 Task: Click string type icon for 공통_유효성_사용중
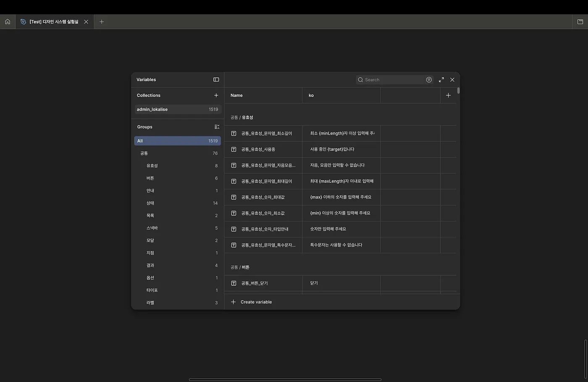tap(234, 149)
